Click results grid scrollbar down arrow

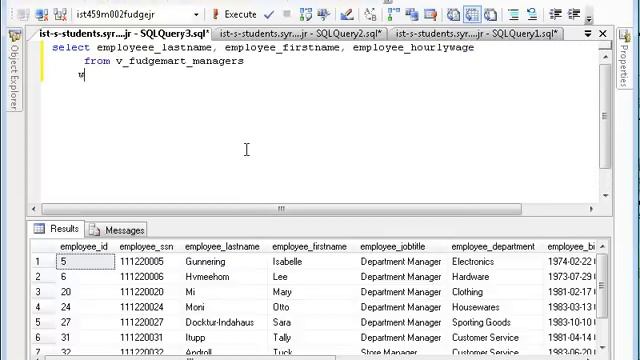coord(602,348)
